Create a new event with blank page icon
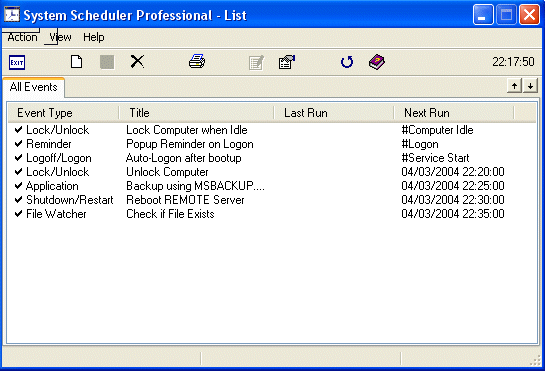 click(x=76, y=62)
